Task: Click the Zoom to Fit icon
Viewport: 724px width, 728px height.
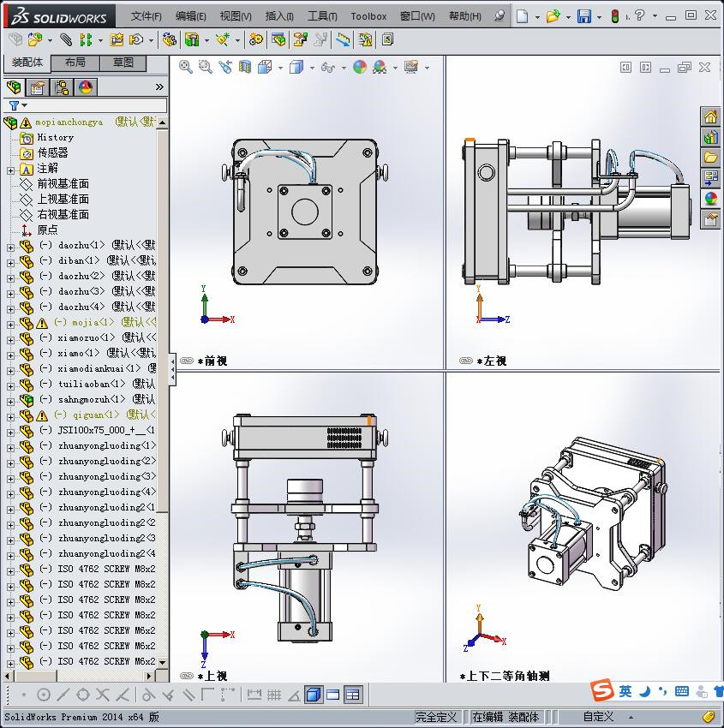Action: pos(186,68)
